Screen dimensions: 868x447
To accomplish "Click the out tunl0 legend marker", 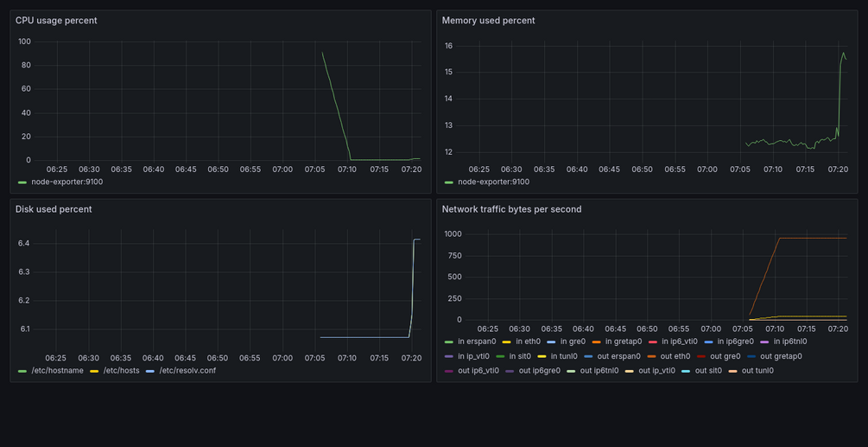I will pyautogui.click(x=732, y=371).
